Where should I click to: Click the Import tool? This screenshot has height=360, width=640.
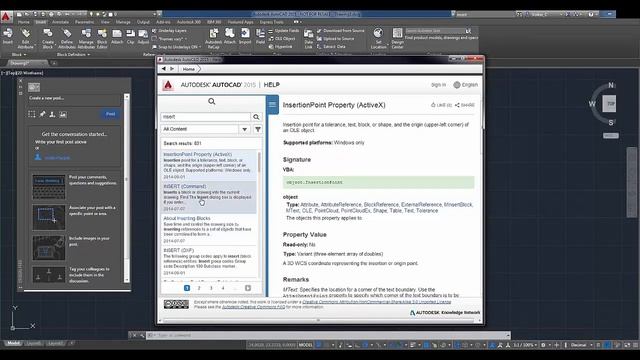pyautogui.click(x=245, y=36)
